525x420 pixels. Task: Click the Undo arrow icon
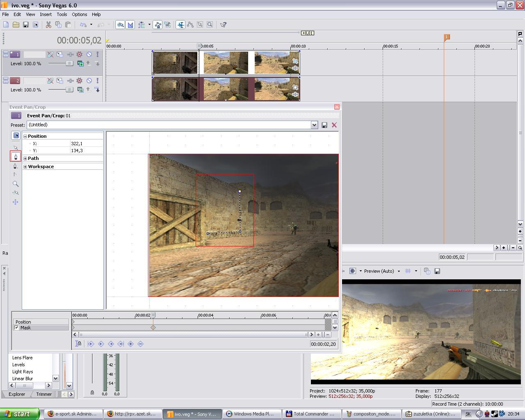pos(83,25)
